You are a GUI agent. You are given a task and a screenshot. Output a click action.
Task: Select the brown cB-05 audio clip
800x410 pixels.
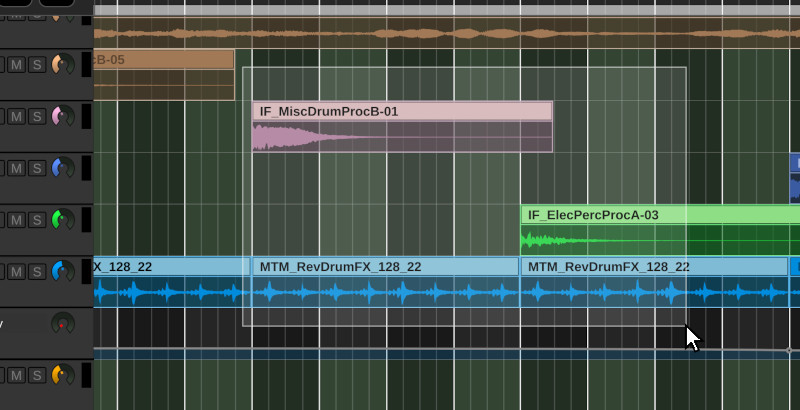164,75
